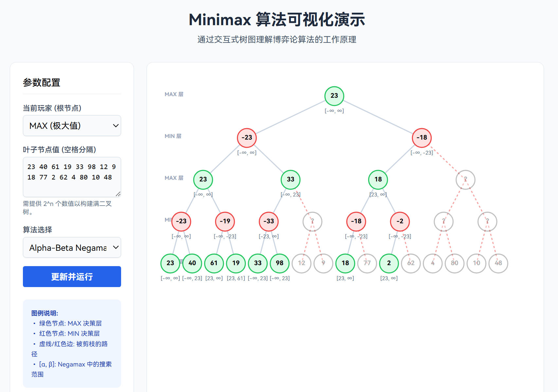The height and width of the screenshot is (392, 558).
Task: Open the 当前玩家 MAX (极大值) dropdown
Action: 72,126
